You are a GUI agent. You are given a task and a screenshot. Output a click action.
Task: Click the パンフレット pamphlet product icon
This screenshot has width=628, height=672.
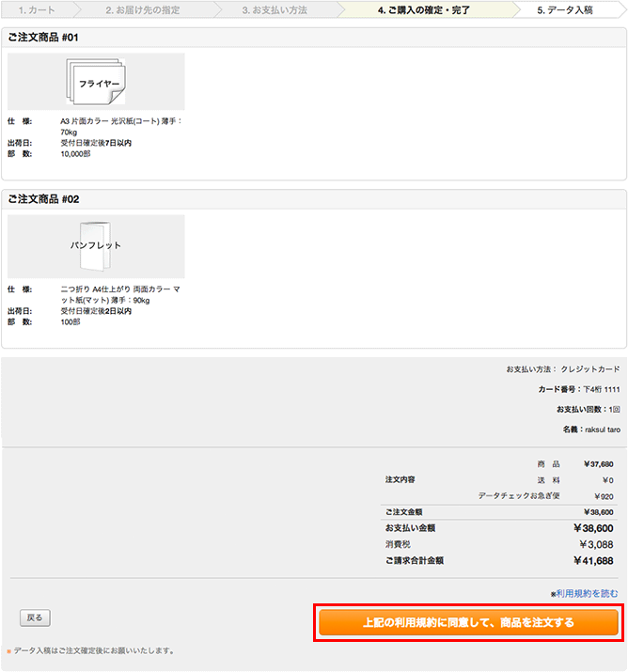coord(96,245)
